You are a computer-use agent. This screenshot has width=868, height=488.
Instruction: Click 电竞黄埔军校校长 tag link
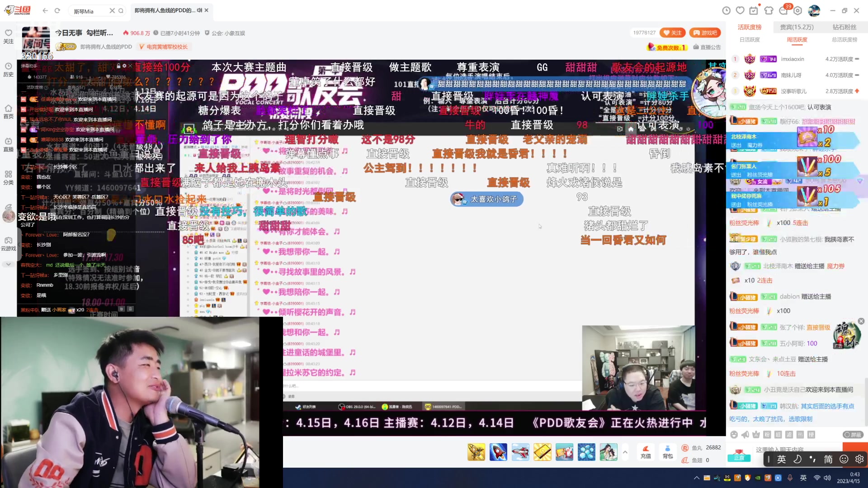[164, 47]
